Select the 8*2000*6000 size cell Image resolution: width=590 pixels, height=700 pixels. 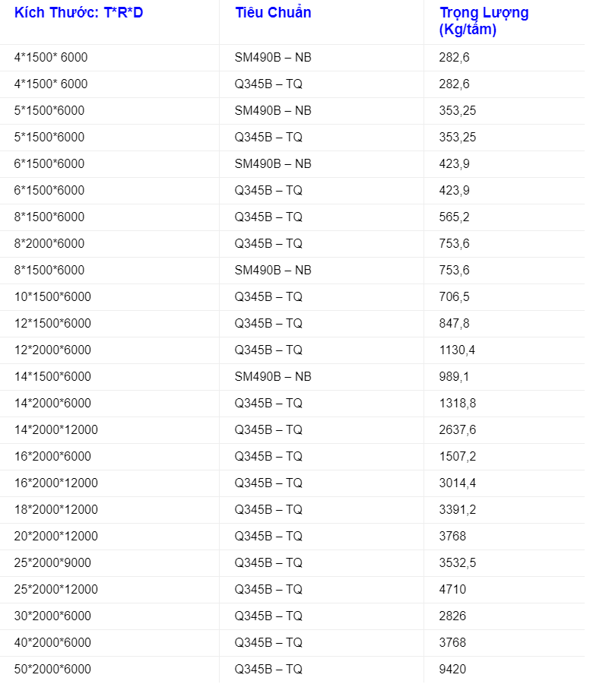[49, 244]
